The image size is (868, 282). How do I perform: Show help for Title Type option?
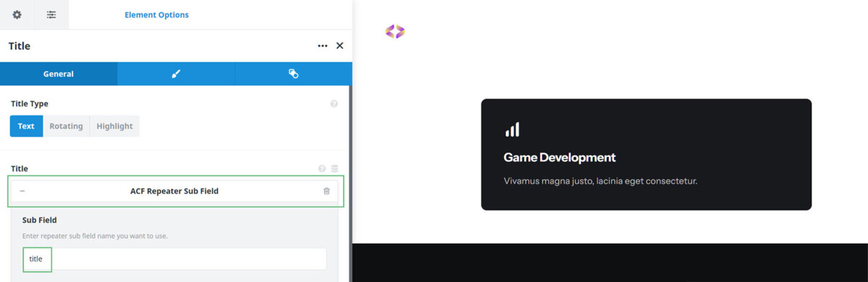tap(334, 104)
